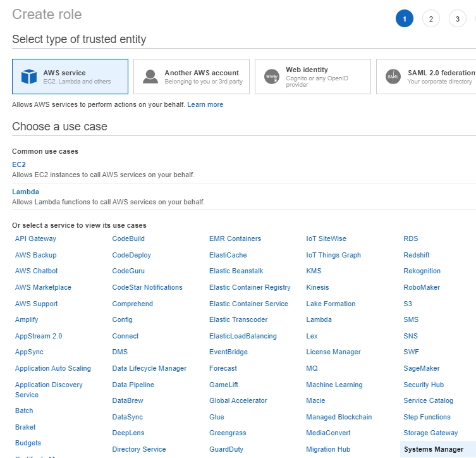Select DeepLens service

point(128,433)
